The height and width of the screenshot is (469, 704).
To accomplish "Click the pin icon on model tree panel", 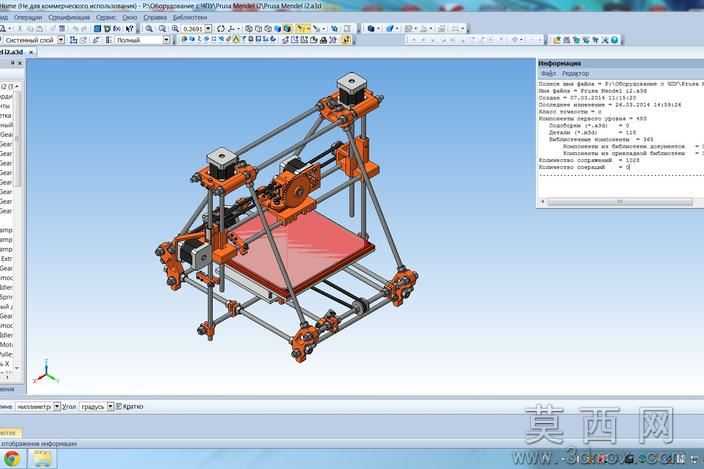I will [13, 63].
